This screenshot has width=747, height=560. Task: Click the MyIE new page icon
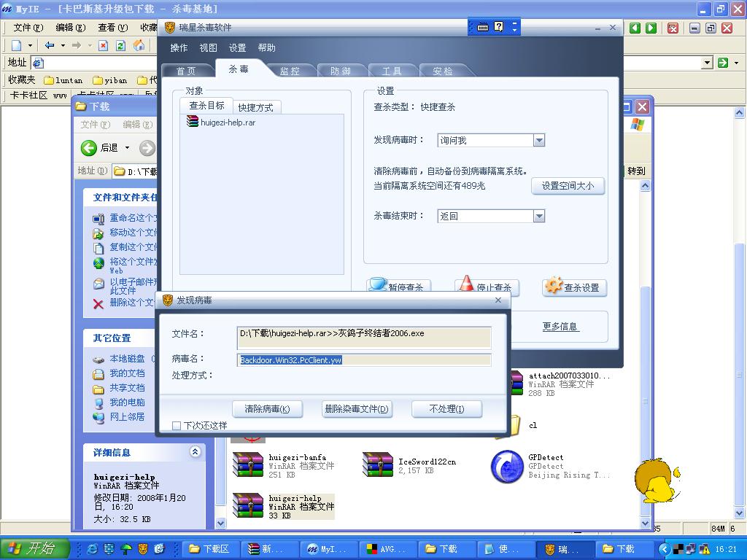coord(17,46)
